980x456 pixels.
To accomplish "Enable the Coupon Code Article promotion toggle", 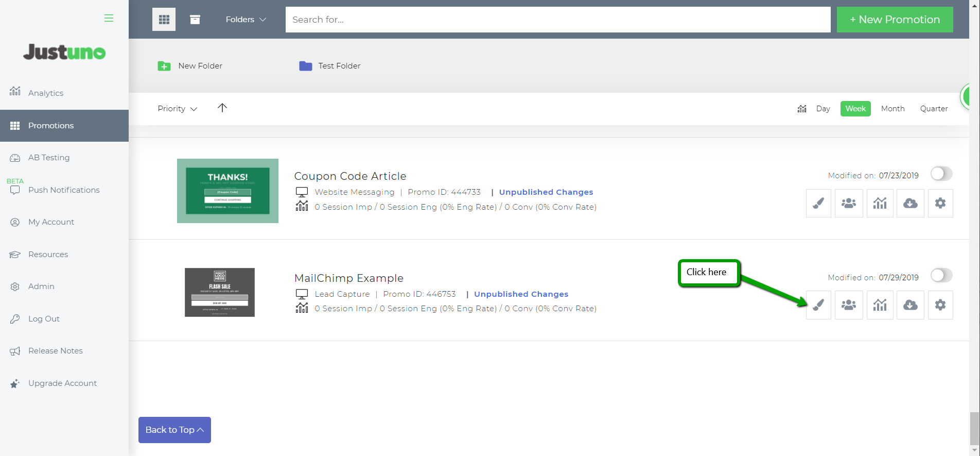I will click(x=941, y=174).
